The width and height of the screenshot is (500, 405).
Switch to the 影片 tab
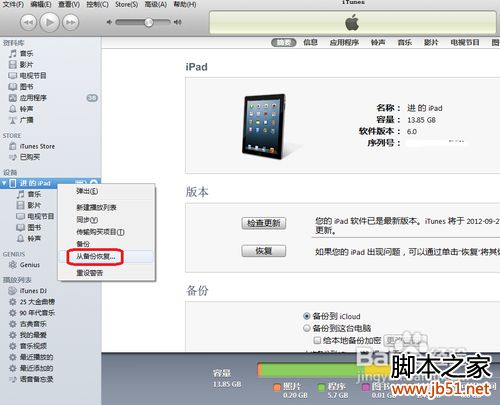pyautogui.click(x=431, y=42)
